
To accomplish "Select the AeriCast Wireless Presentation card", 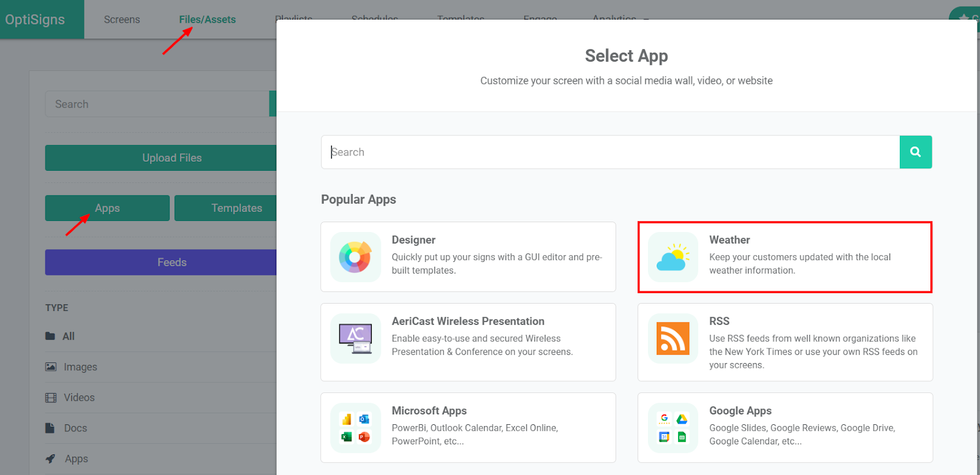I will coord(469,342).
